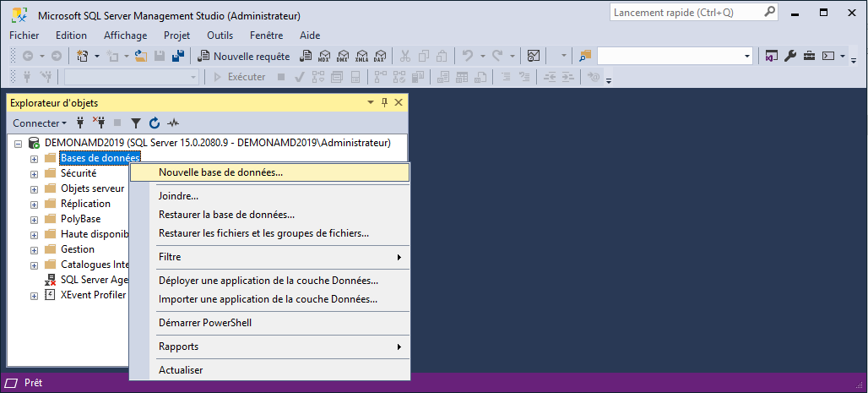
Task: Start an MDX query via its icon
Action: [324, 56]
